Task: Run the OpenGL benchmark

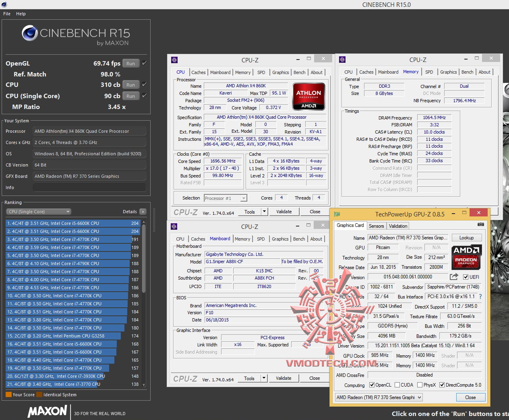Action: point(131,63)
